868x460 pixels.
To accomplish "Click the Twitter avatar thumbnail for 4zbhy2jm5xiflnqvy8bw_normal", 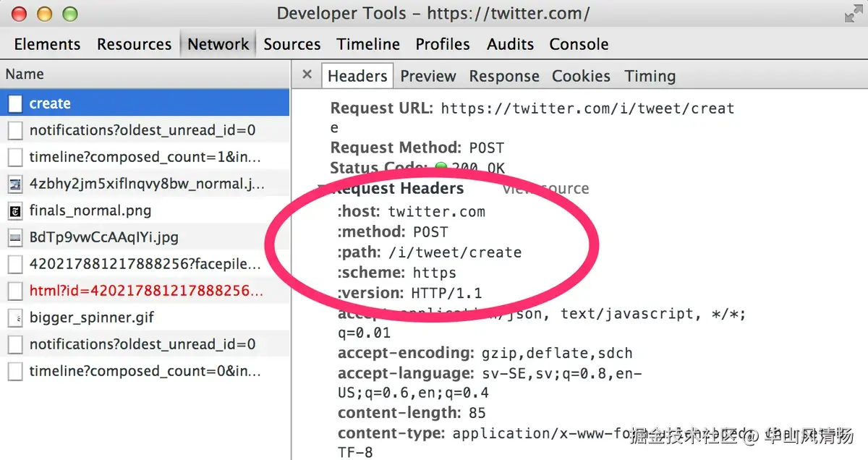I will (x=16, y=184).
